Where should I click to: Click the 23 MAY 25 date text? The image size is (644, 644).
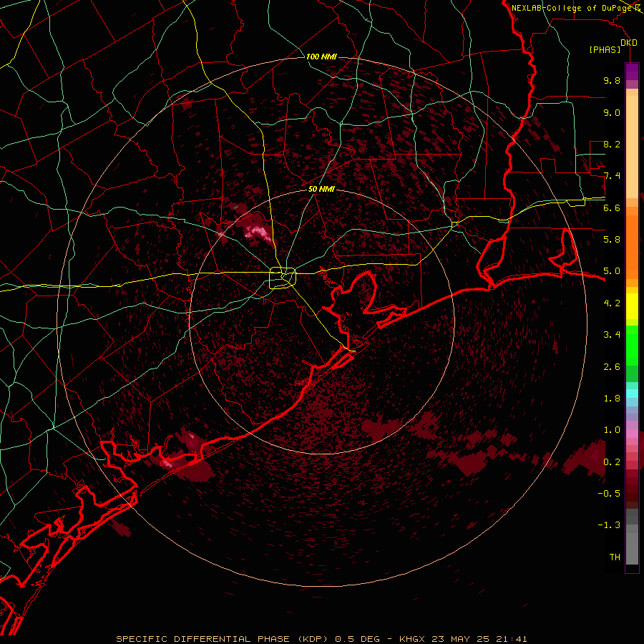460,639
